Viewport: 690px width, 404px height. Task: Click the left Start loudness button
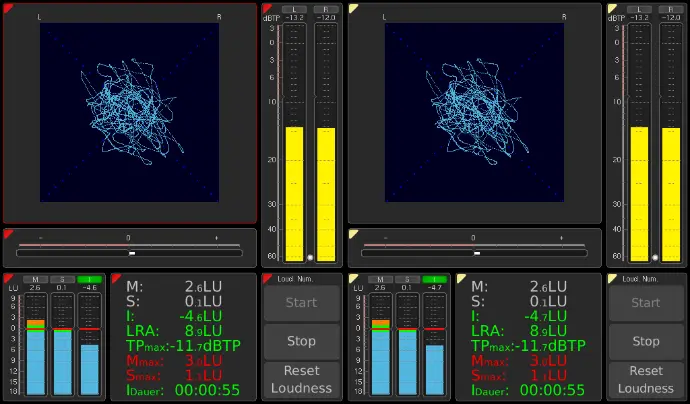(x=301, y=303)
